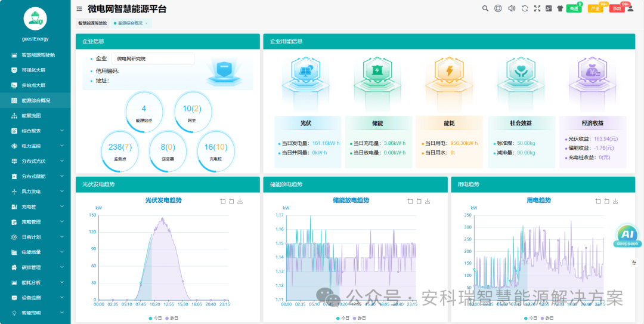Click the green 普通 alarm button
Image resolution: width=644 pixels, height=324 pixels.
point(573,9)
